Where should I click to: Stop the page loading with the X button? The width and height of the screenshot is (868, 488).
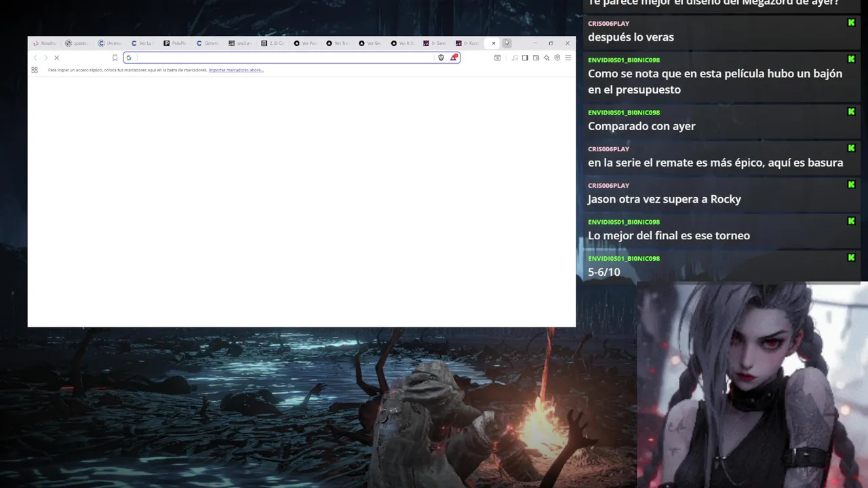[x=56, y=58]
